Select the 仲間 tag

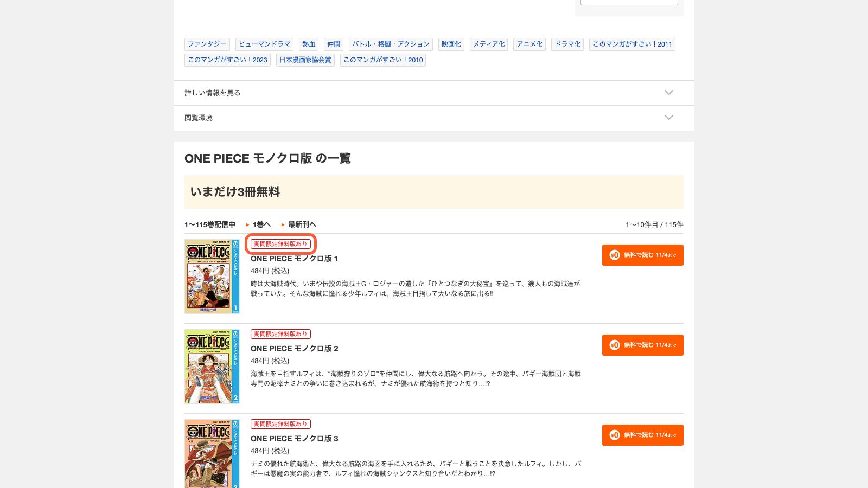pos(334,44)
